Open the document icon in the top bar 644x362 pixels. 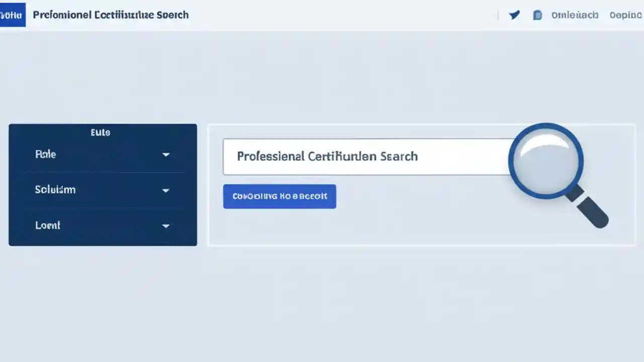tap(537, 15)
